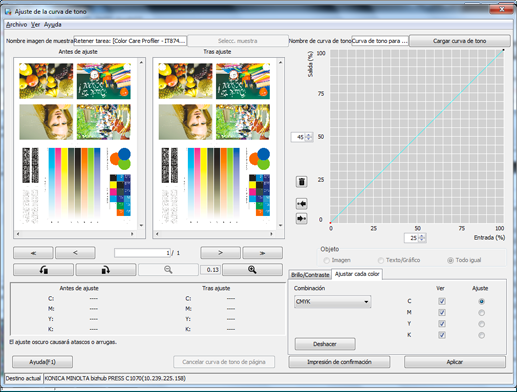Click the Antes de ajuste vertical scrollbar down arrow
Viewport: 517px width, 392px height.
(x=141, y=225)
